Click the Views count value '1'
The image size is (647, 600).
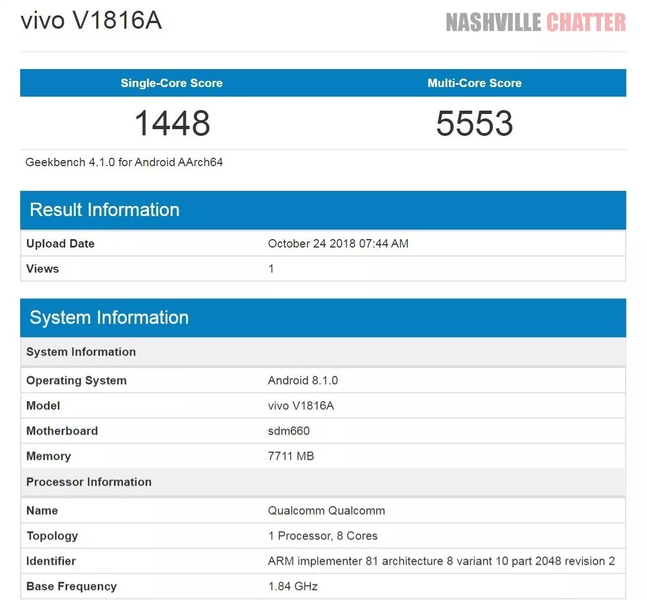[x=271, y=269]
